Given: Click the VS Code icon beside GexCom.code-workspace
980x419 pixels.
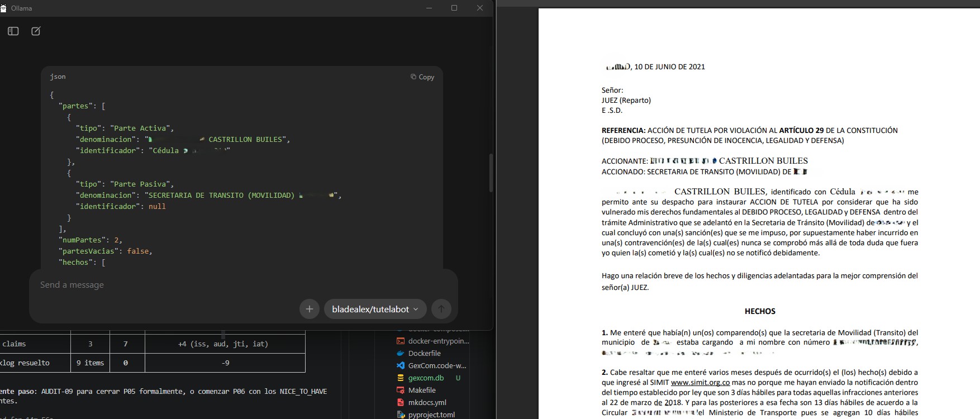Looking at the screenshot, I should tap(400, 365).
